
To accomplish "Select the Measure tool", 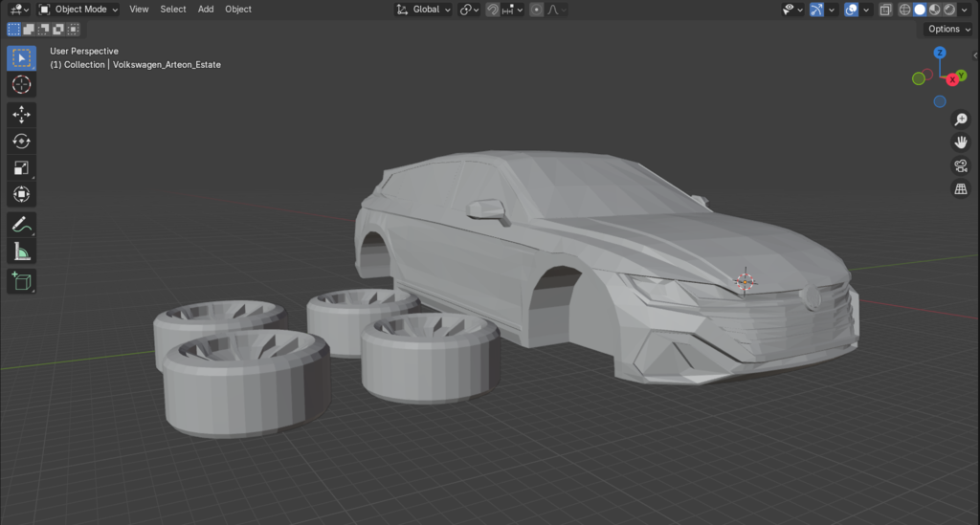I will click(x=21, y=252).
